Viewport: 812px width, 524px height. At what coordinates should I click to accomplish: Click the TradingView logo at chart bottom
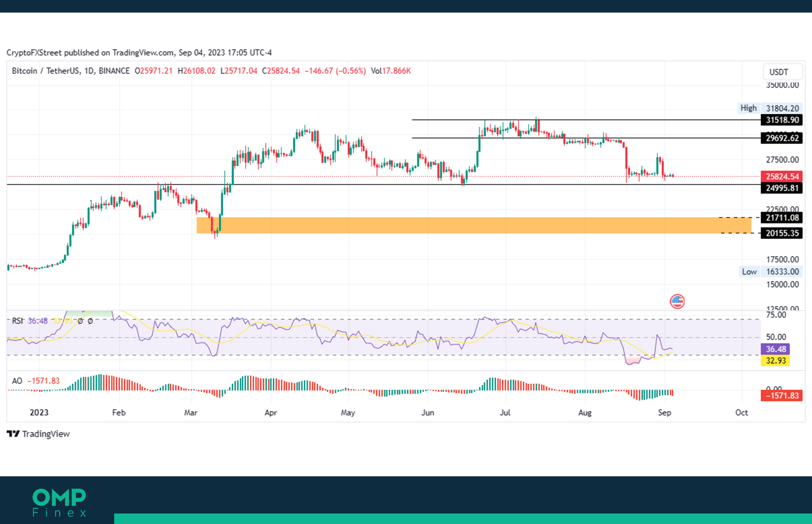click(x=38, y=434)
